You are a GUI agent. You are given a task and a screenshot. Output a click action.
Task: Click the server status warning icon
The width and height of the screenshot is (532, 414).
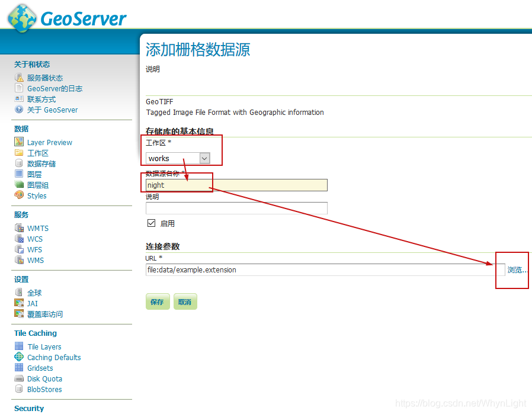click(19, 78)
